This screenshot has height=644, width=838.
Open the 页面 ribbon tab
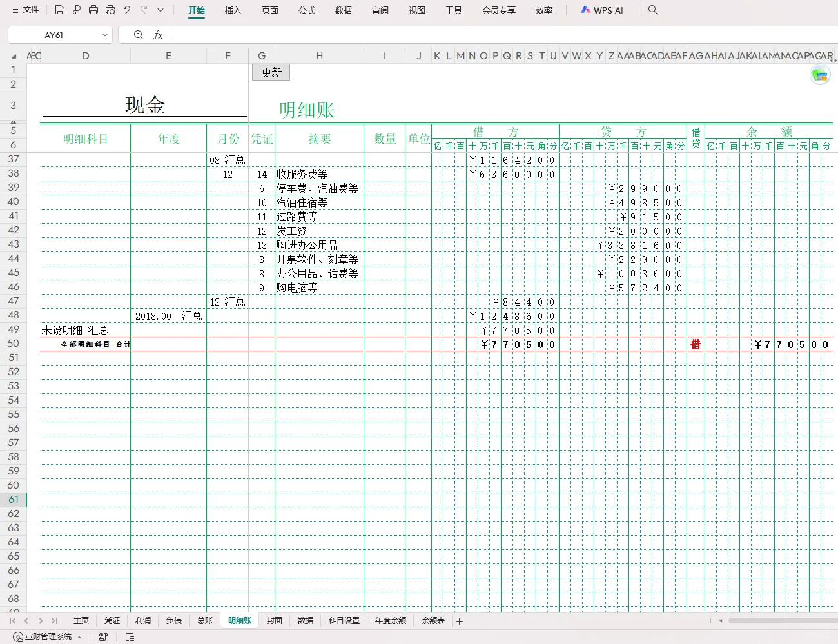[270, 10]
